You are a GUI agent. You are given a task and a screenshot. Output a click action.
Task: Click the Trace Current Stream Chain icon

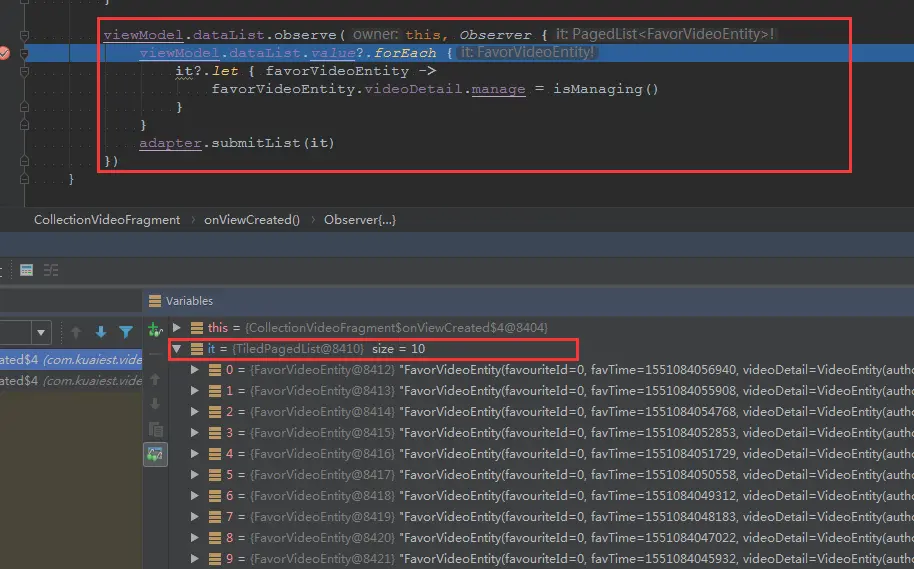pos(51,270)
